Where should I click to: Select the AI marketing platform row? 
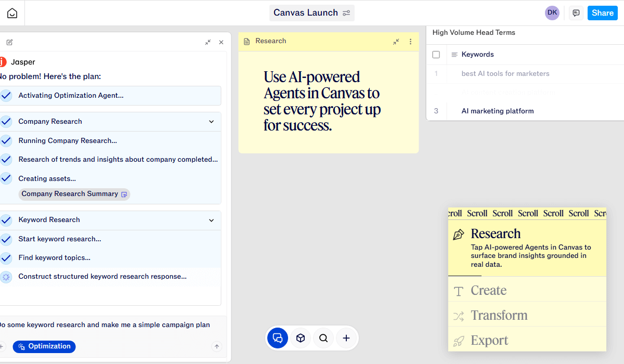525,111
